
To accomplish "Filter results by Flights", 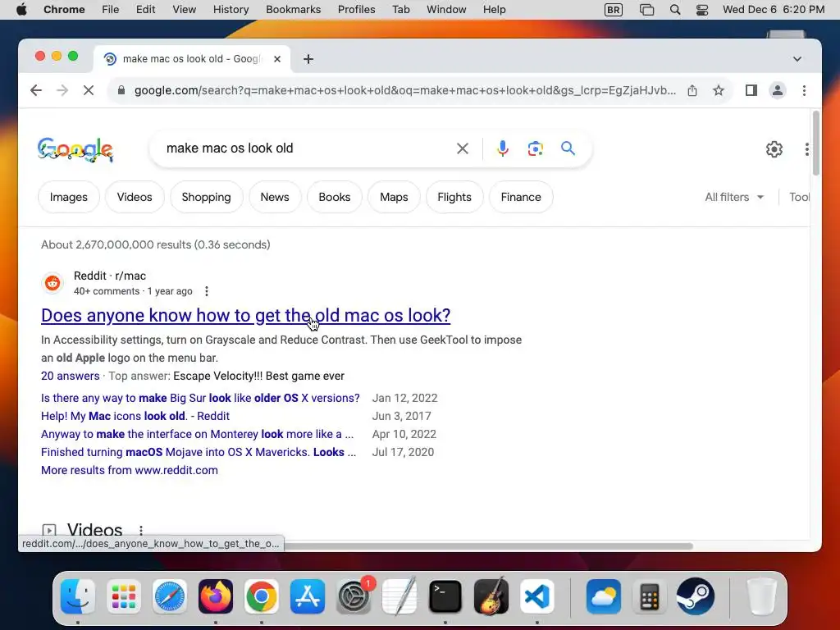I will click(x=454, y=197).
